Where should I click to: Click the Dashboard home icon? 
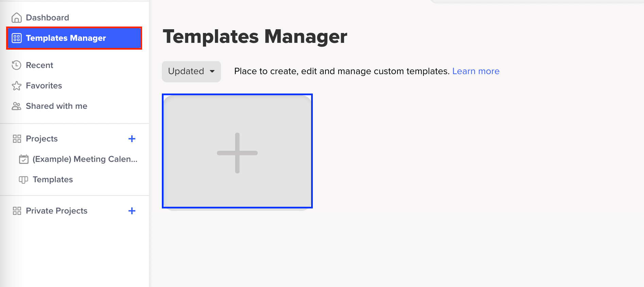pos(16,18)
